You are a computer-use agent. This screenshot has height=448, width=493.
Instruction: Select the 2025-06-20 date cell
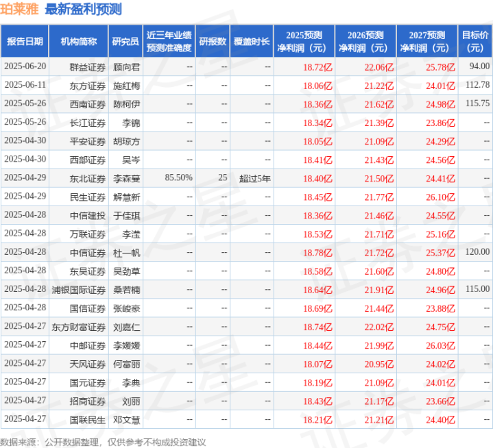tap(25, 66)
